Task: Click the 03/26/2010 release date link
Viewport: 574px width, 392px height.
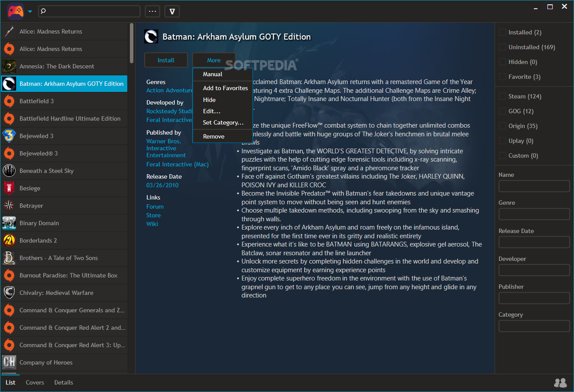Action: 163,185
